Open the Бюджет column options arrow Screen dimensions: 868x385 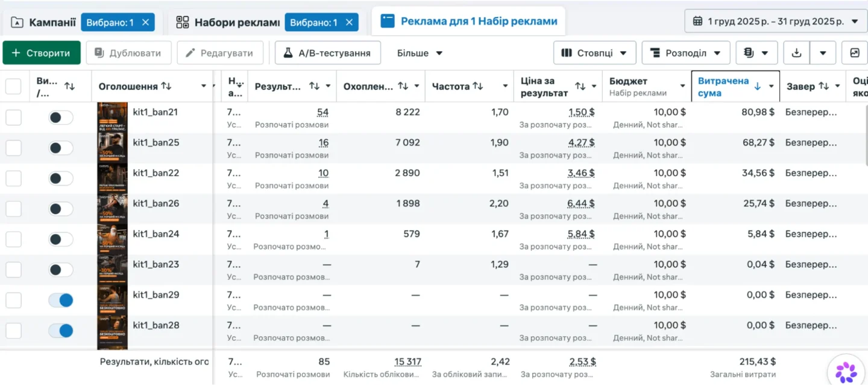(682, 86)
